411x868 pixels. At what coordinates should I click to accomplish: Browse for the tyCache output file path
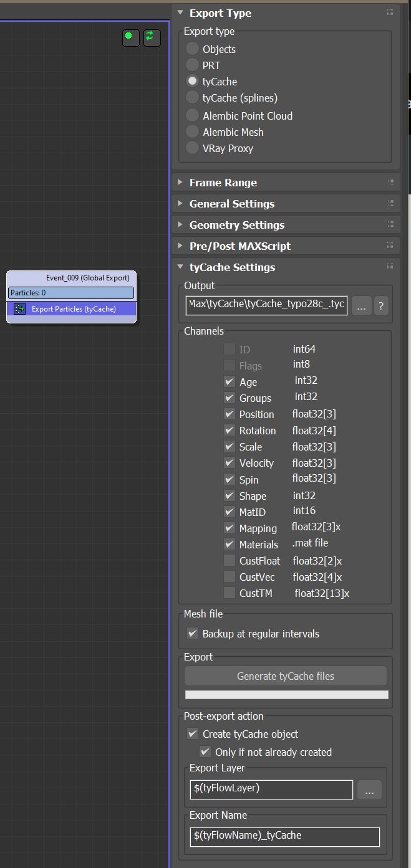tap(362, 306)
